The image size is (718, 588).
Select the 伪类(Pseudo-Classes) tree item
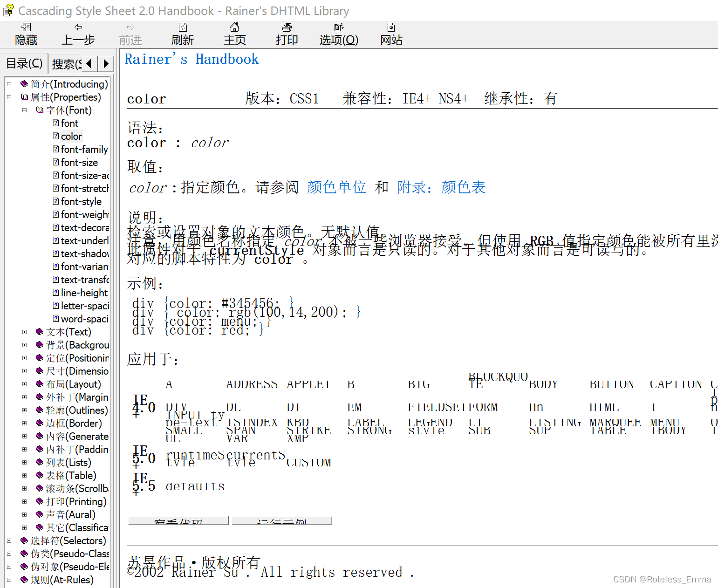pos(70,554)
